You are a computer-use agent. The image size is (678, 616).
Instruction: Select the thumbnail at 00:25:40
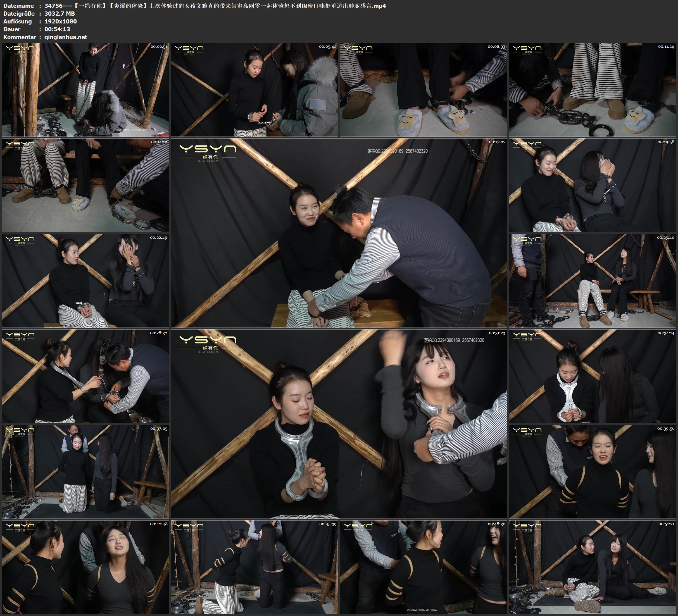pyautogui.click(x=593, y=281)
